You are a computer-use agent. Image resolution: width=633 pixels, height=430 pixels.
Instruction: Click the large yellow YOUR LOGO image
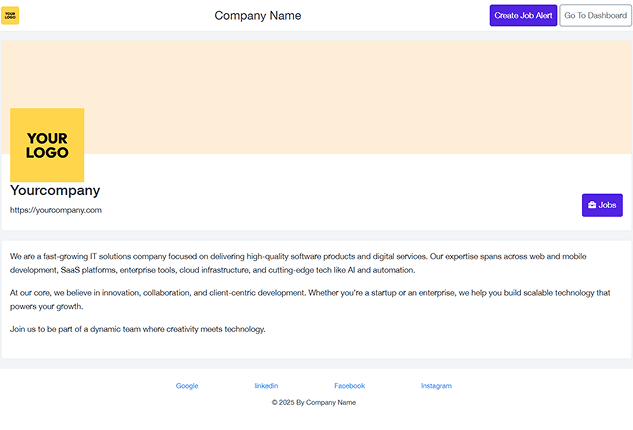click(47, 145)
